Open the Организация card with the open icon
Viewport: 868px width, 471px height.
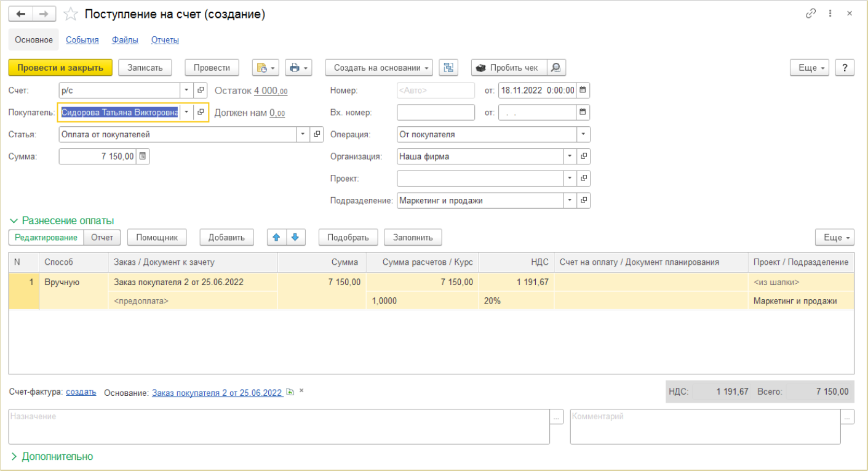point(584,156)
